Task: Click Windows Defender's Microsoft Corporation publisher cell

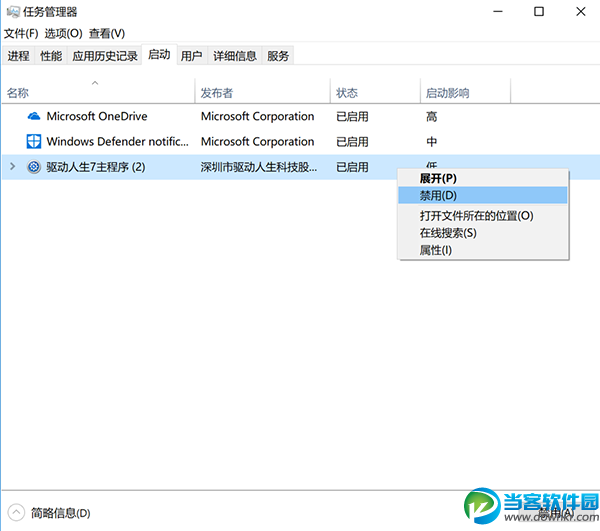Action: pyautogui.click(x=258, y=142)
